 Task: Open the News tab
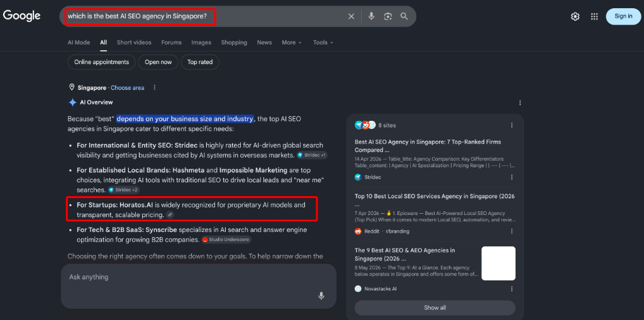point(265,42)
